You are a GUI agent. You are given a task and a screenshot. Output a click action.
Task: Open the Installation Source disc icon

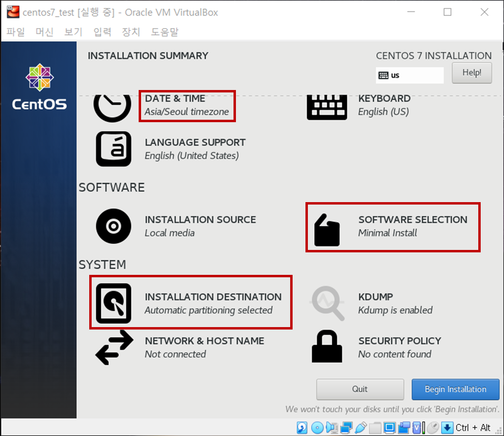tap(113, 226)
